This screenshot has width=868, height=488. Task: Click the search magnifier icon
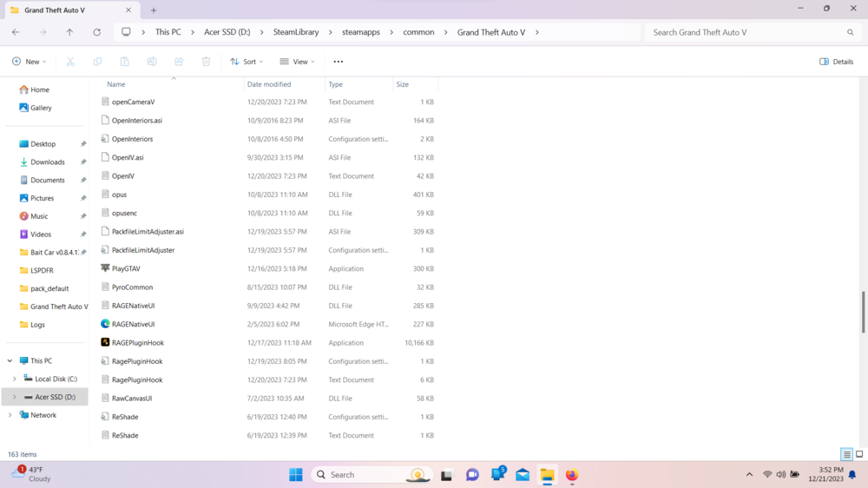pos(851,32)
